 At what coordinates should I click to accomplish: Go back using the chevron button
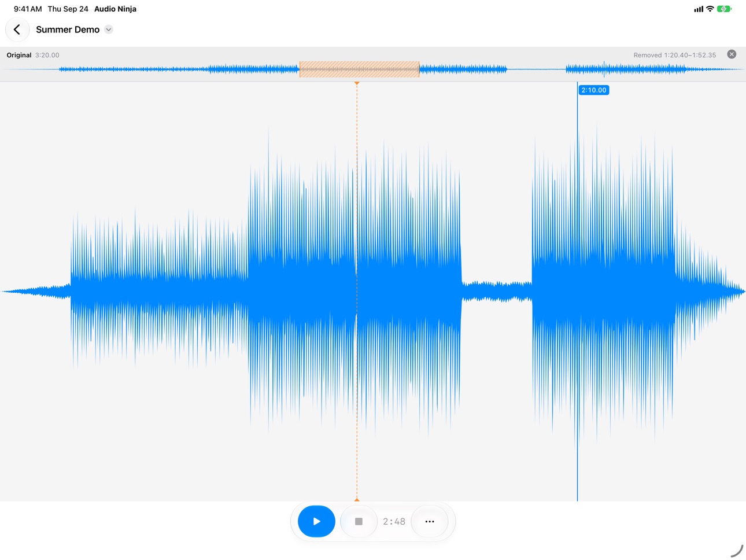click(x=17, y=30)
